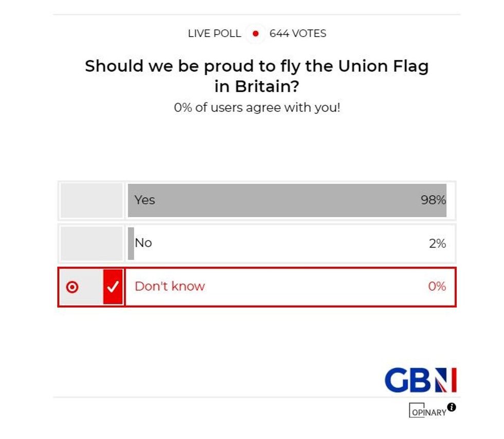Click the 'LIVE POLL' label

click(214, 34)
